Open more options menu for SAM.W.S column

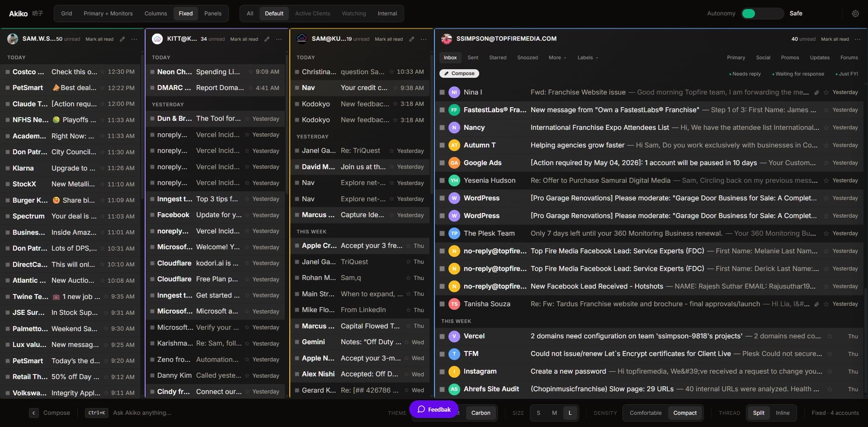point(134,39)
